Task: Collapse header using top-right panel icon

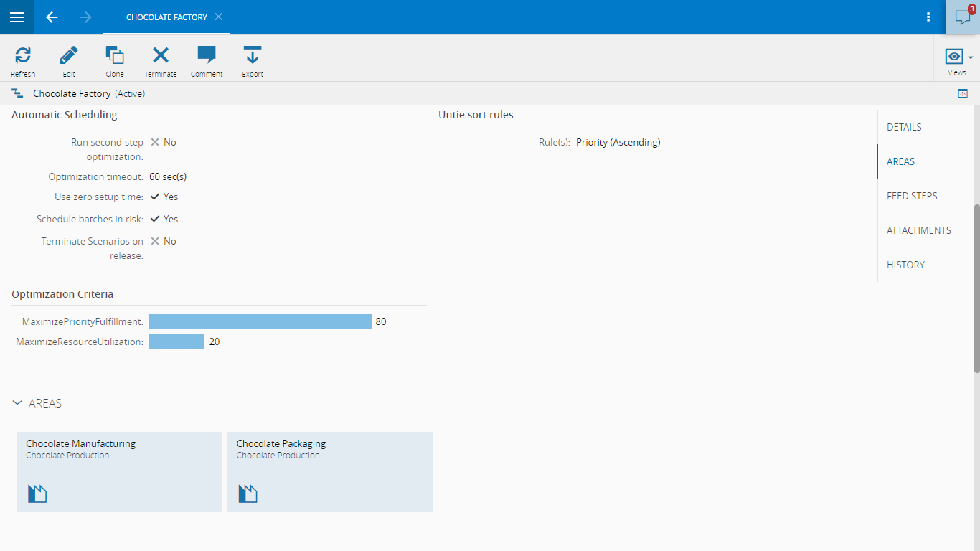Action: pos(963,93)
